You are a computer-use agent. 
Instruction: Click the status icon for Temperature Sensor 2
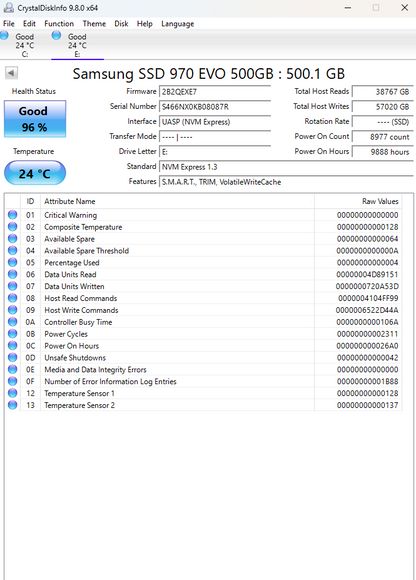pyautogui.click(x=13, y=405)
